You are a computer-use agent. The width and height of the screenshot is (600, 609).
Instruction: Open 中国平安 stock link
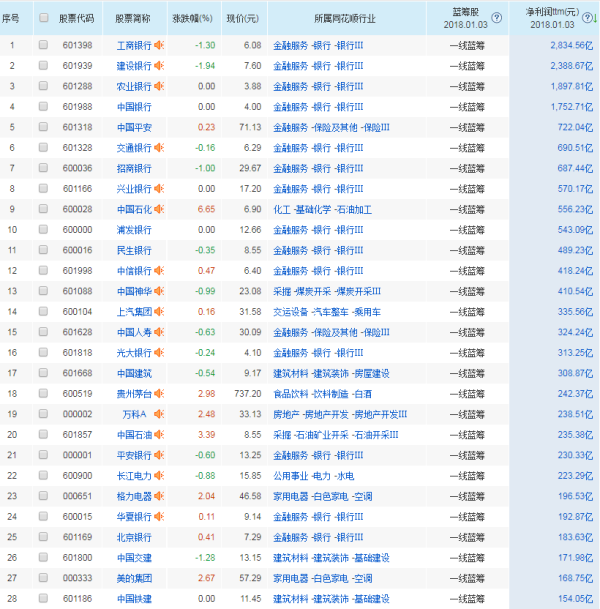(x=134, y=127)
